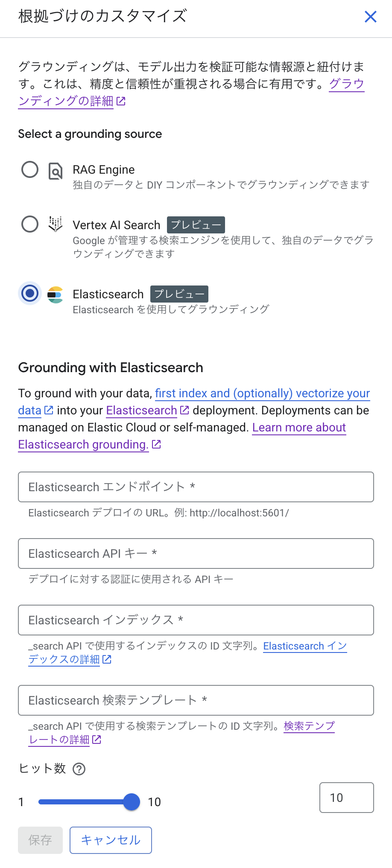Image resolution: width=392 pixels, height=868 pixels.
Task: Select the Vertex AI Search radio button
Action: (30, 224)
